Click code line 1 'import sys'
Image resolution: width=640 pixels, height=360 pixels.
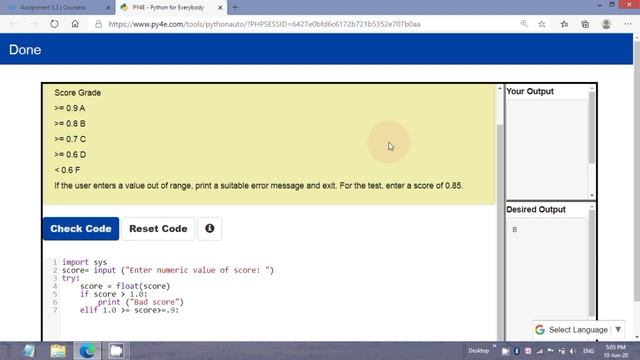pos(84,262)
